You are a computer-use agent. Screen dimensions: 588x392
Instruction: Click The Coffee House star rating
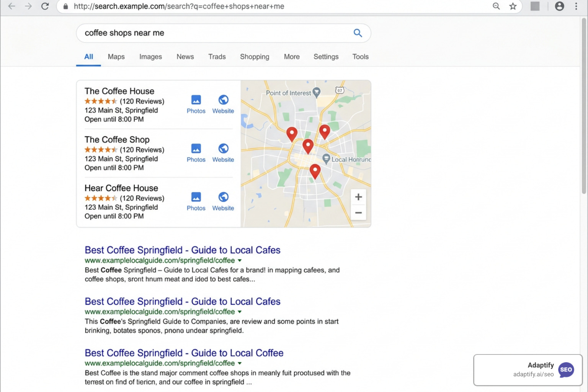click(x=101, y=101)
